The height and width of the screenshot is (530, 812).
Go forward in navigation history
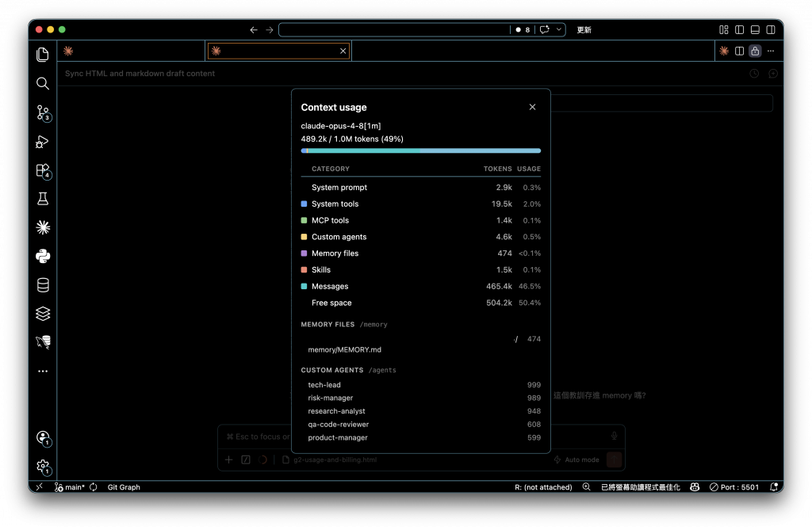pyautogui.click(x=270, y=30)
